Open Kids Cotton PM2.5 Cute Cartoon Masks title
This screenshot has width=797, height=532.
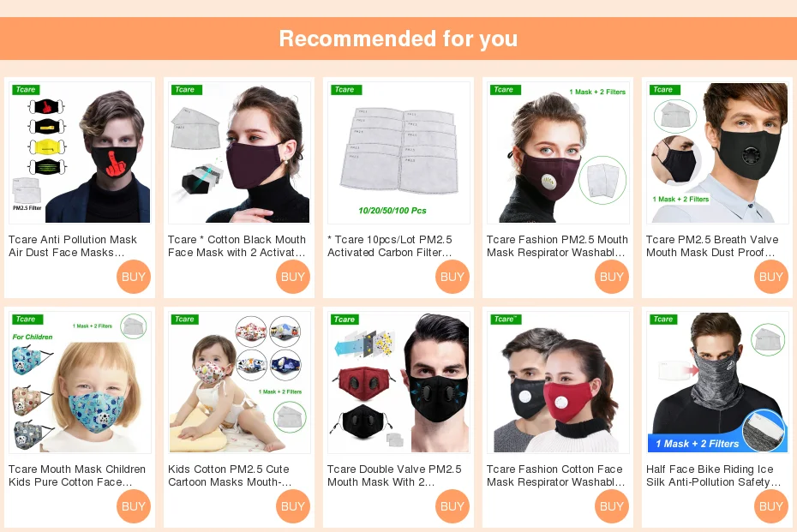[230, 475]
